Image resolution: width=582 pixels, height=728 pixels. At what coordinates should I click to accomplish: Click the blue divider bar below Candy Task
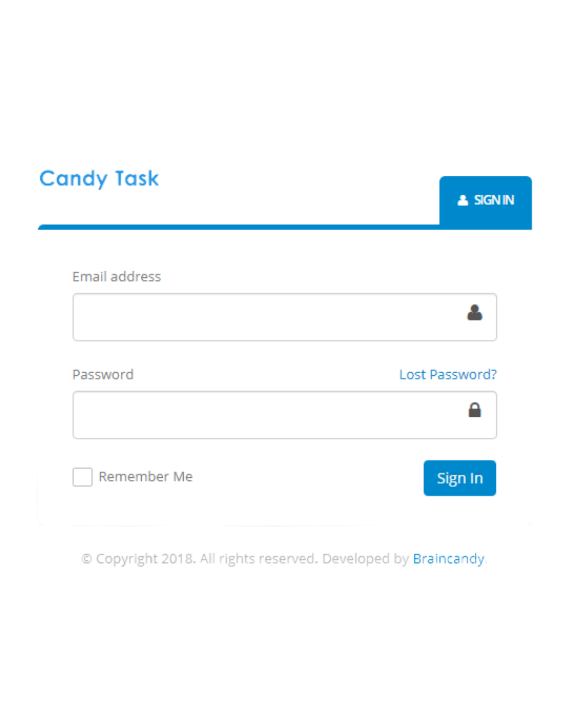(238, 227)
